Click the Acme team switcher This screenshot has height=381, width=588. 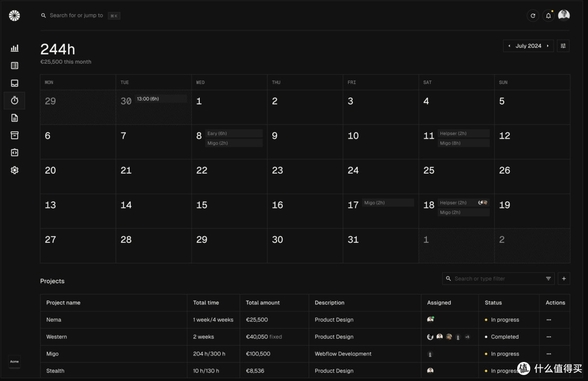[x=14, y=361]
